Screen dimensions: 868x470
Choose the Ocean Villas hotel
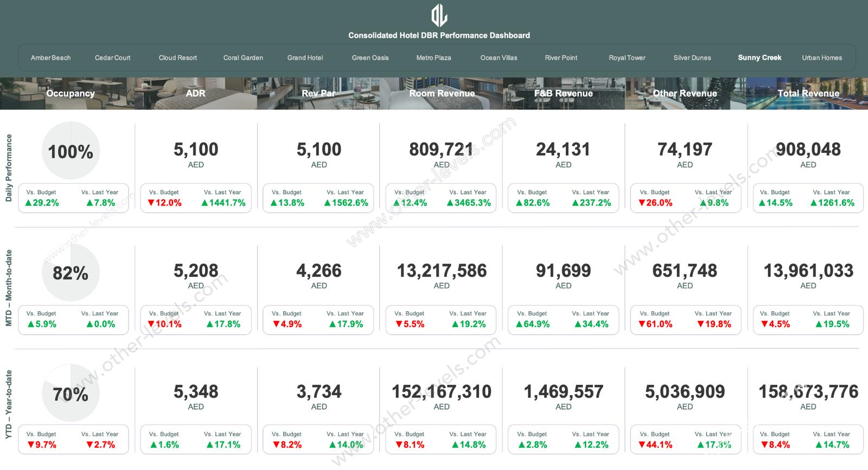(x=499, y=58)
